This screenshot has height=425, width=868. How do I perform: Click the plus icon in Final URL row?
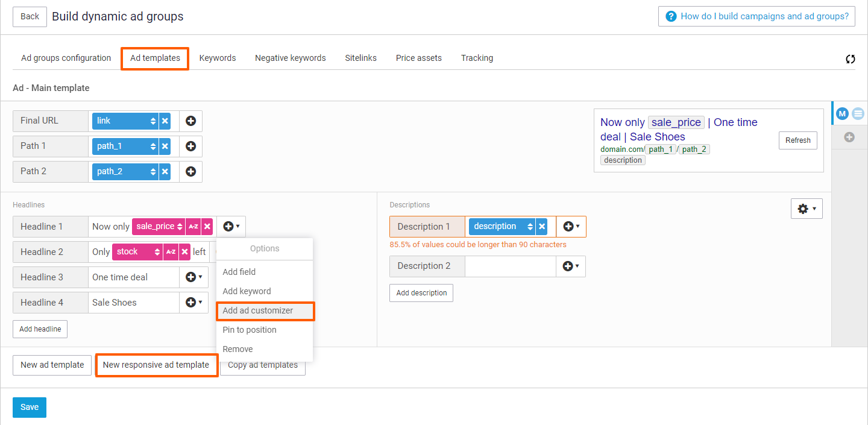pos(190,121)
